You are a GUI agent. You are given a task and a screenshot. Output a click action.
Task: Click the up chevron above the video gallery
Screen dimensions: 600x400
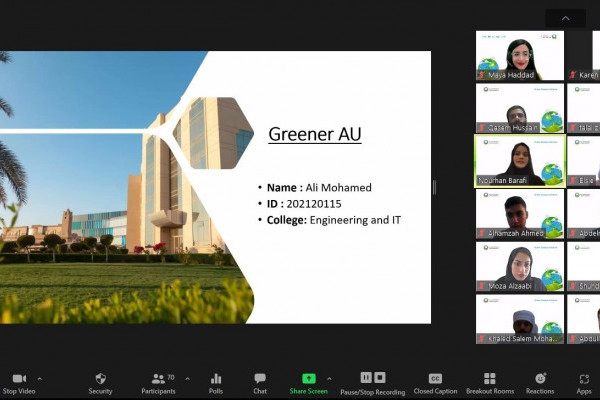pos(566,18)
